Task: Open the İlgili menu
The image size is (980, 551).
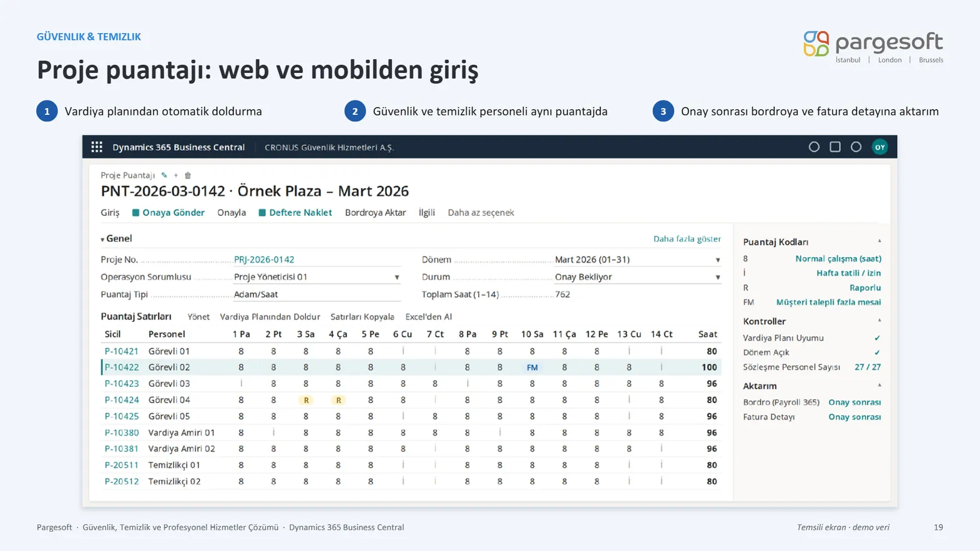Action: coord(427,213)
